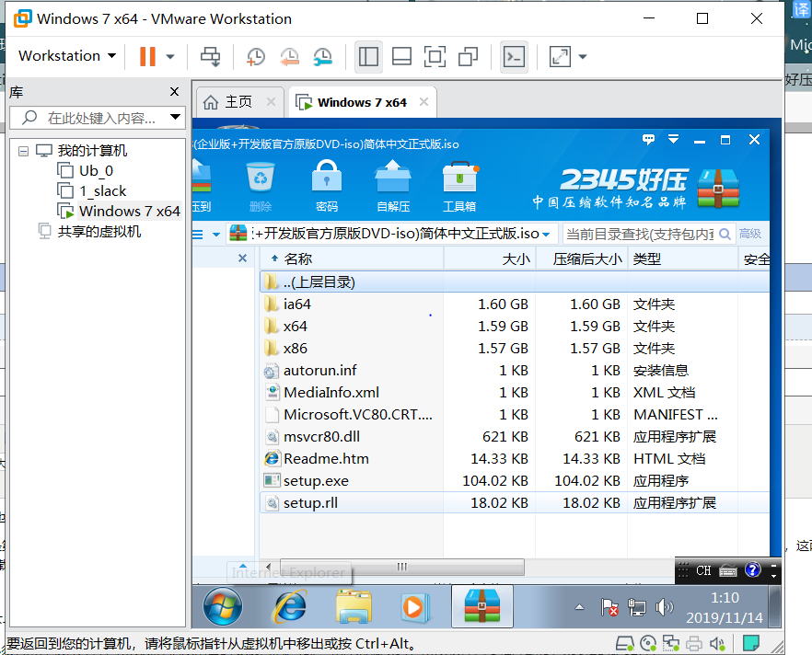Select the autorun.inf file
This screenshot has width=812, height=655.
point(515,371)
